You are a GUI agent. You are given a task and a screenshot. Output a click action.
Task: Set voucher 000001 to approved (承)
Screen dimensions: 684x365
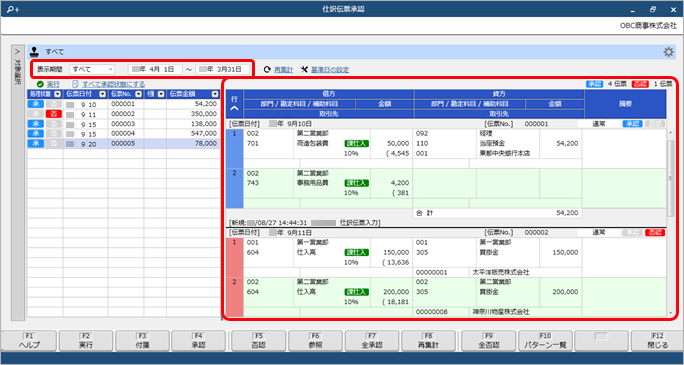coord(36,104)
